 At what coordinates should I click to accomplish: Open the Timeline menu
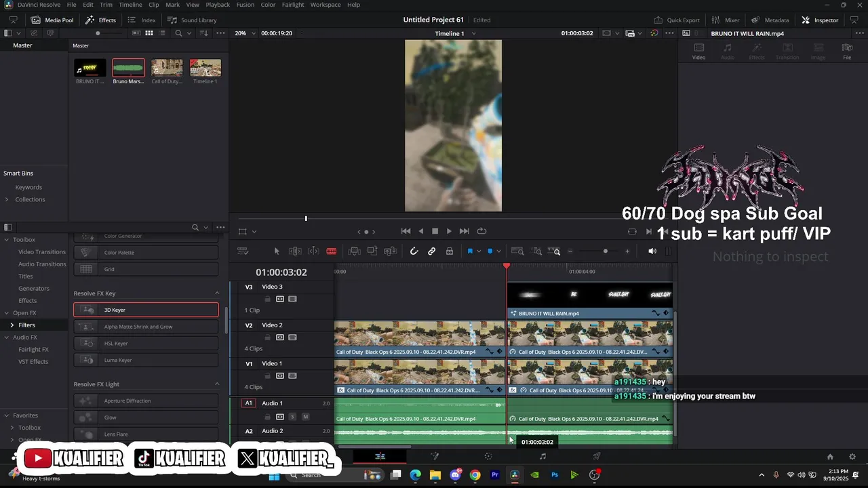pyautogui.click(x=131, y=5)
